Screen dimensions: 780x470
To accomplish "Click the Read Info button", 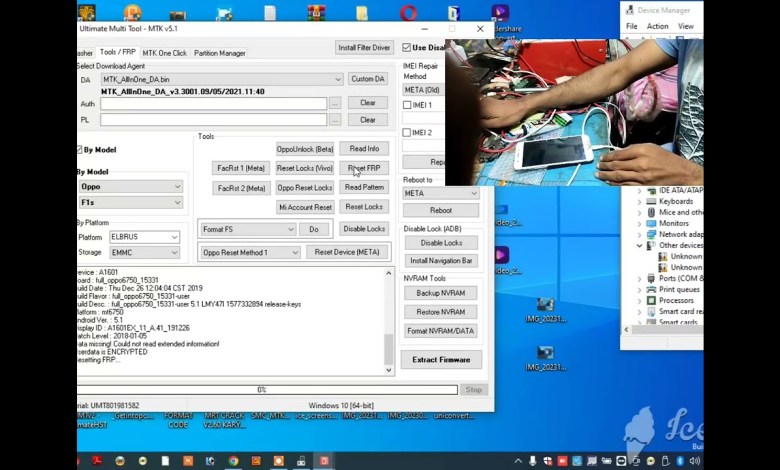I will coord(364,149).
